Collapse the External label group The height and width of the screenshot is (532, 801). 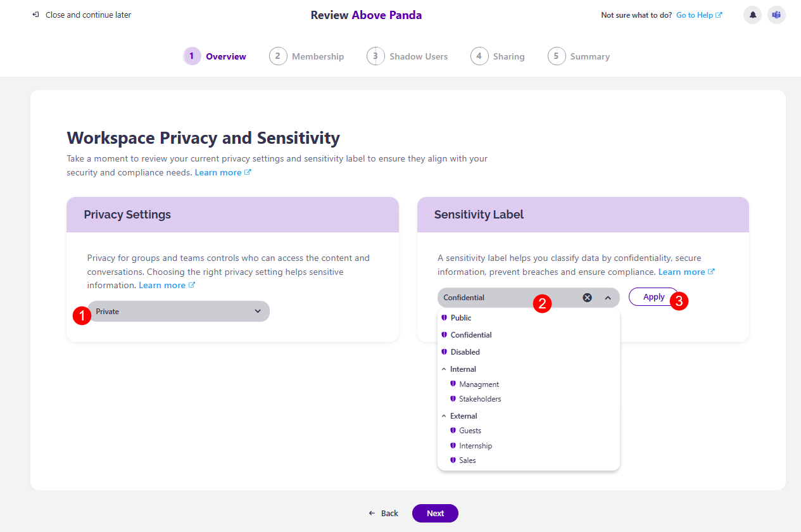tap(443, 415)
